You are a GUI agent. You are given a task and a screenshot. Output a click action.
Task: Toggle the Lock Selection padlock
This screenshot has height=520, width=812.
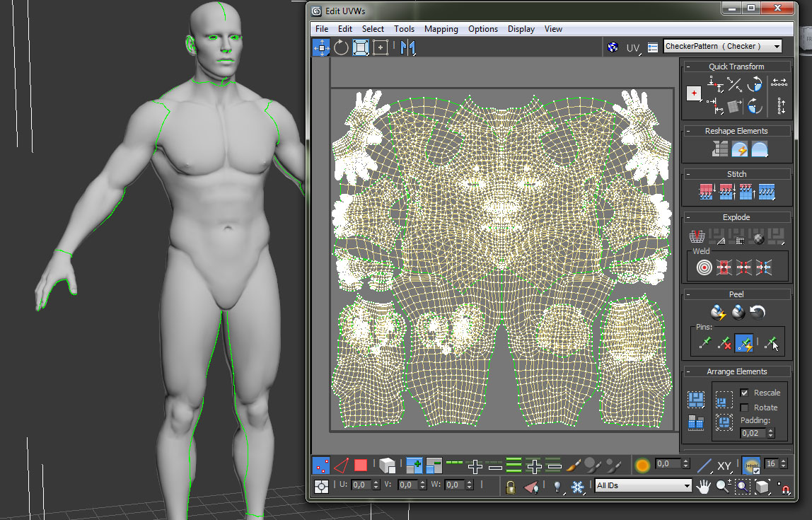510,486
